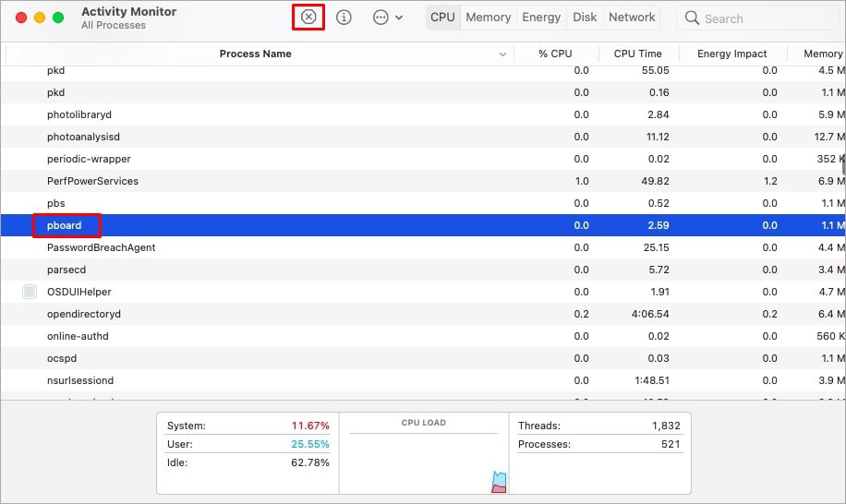Click the All Processes subtitle
846x504 pixels.
[x=114, y=25]
